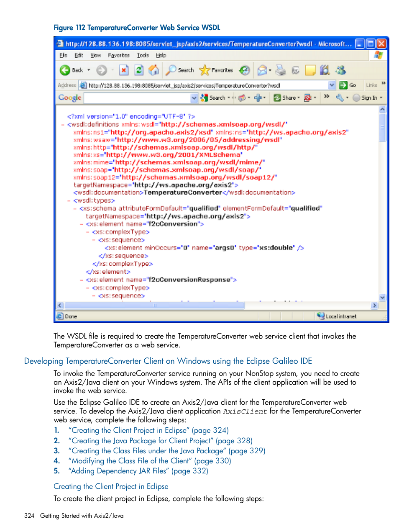Open Favorites star button
The image size is (399, 532).
click(x=216, y=70)
